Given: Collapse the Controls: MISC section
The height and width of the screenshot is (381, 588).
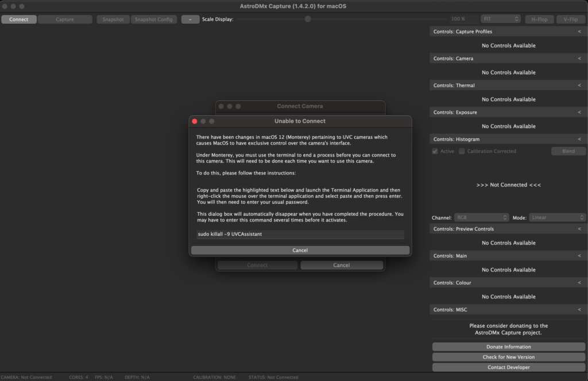Looking at the screenshot, I should click(x=579, y=310).
